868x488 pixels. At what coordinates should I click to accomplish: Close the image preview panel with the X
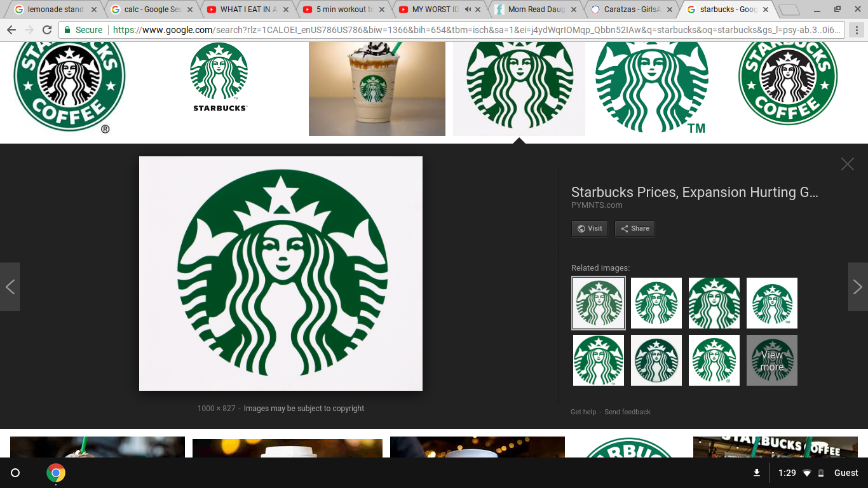coord(848,164)
